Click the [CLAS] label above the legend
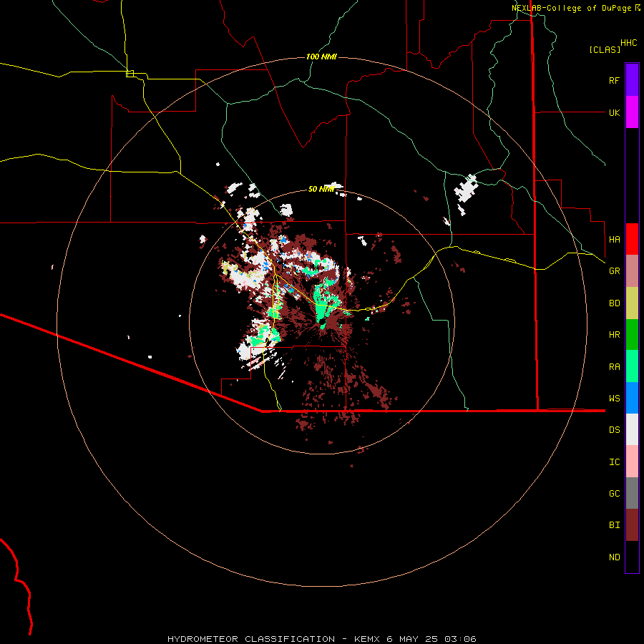Image resolution: width=644 pixels, height=644 pixels. (x=605, y=49)
